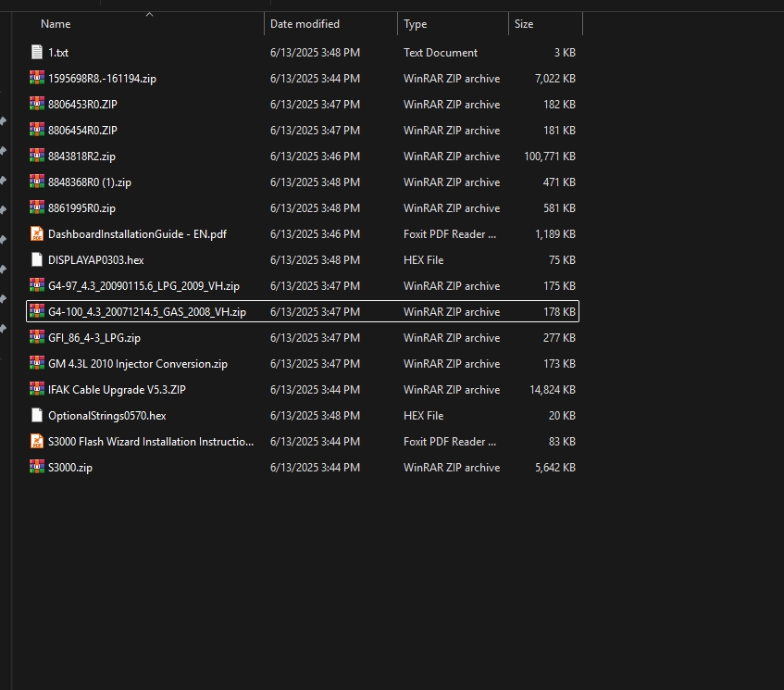Click the S3000 Flash Wizard PDF icon
The image size is (784, 690).
pos(37,442)
